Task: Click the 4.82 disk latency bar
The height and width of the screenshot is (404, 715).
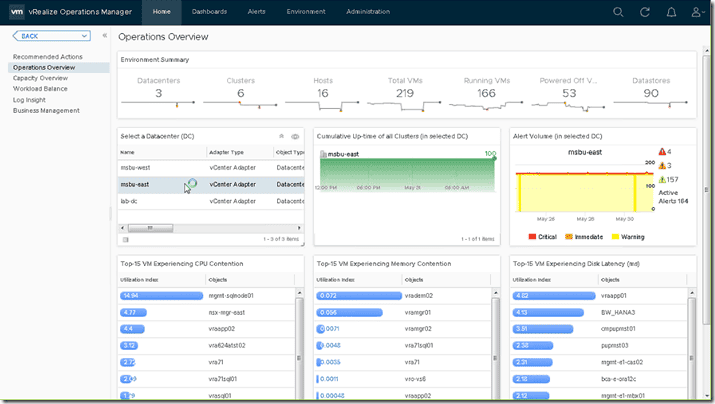Action: [554, 295]
